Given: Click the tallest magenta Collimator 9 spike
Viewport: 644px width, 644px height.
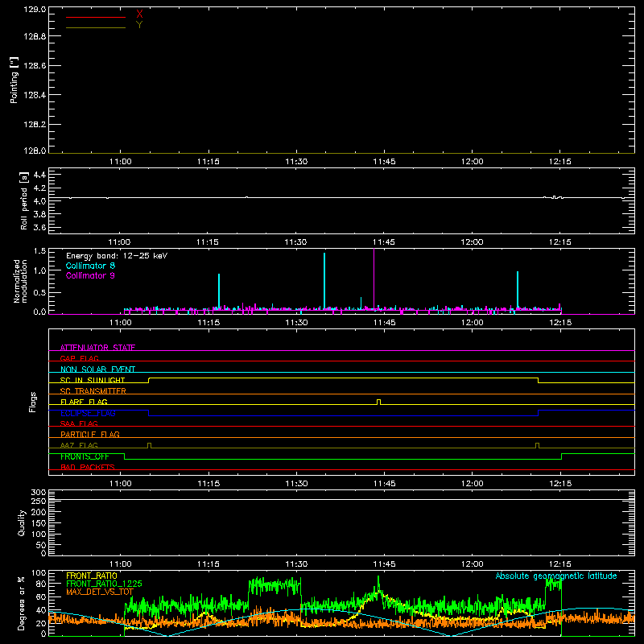Looking at the screenshot, I should (x=374, y=279).
